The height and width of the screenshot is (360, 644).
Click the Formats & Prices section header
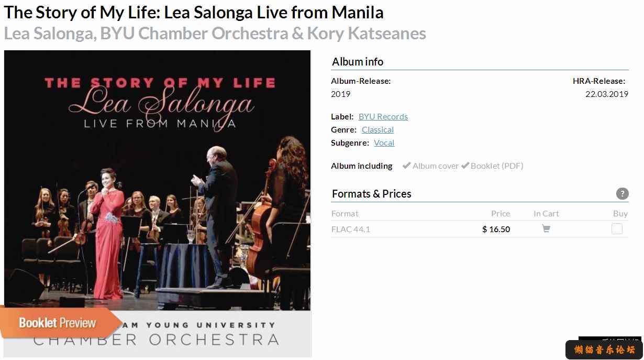tap(372, 194)
